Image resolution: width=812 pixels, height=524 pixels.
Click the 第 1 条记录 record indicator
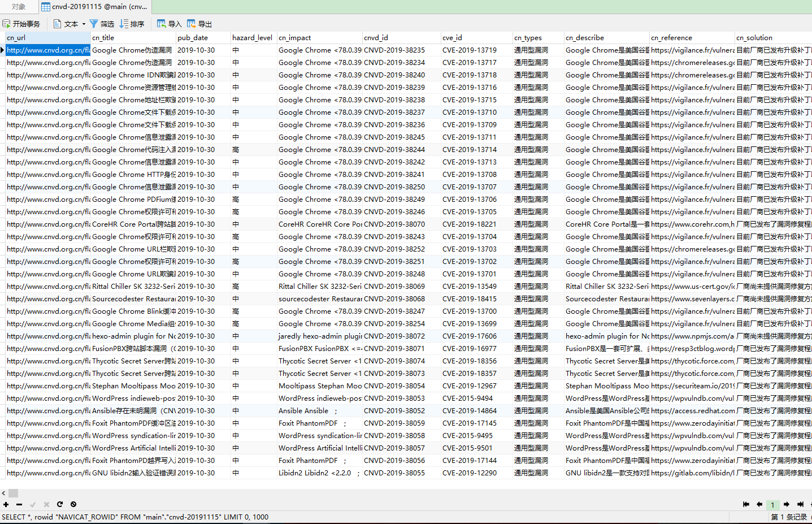click(x=789, y=517)
